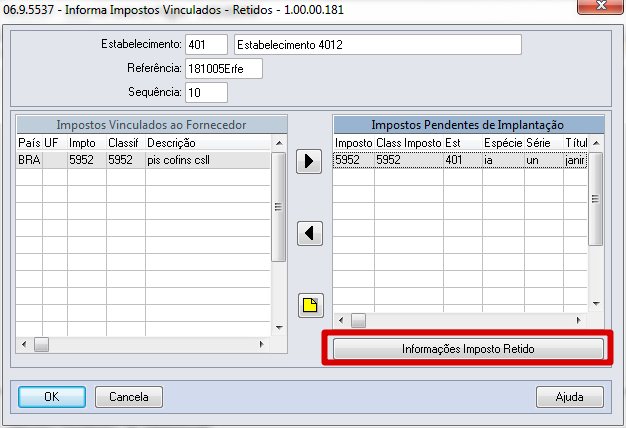Click País column header
Screen dimensions: 626x428
29,143
